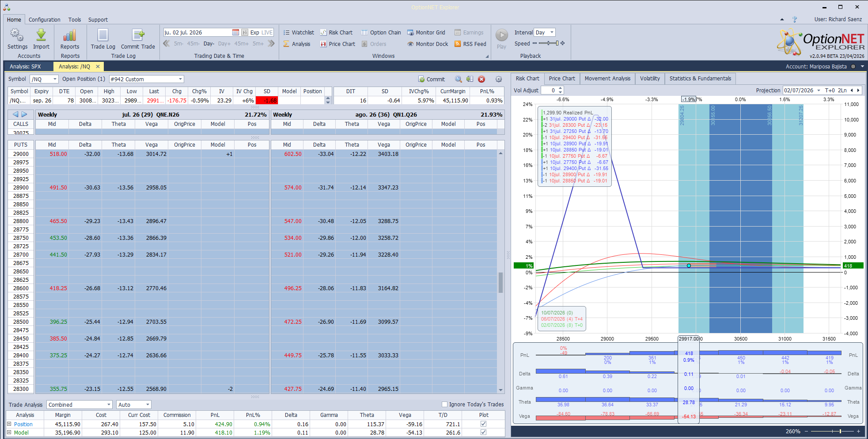868x439 pixels.
Task: Switch to the Movement Analysis tab
Action: tap(607, 79)
